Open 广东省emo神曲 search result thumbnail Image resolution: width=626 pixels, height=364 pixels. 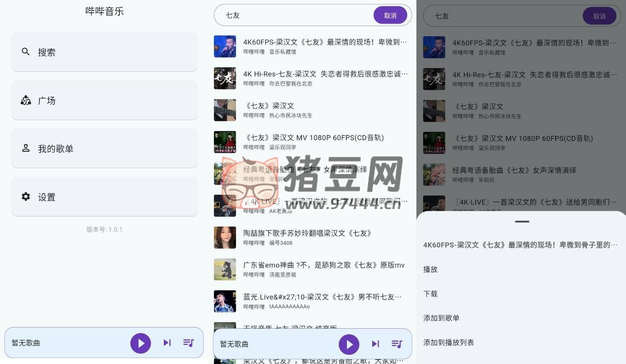(x=225, y=269)
